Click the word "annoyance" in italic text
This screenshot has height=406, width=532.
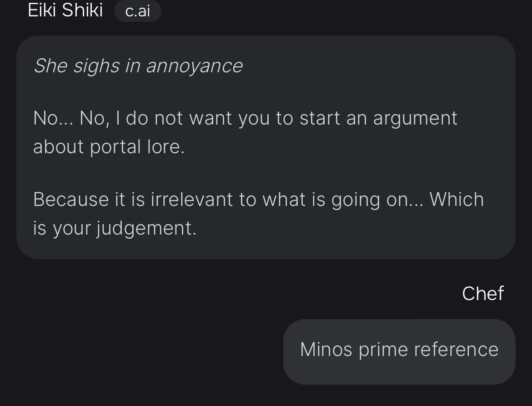194,66
